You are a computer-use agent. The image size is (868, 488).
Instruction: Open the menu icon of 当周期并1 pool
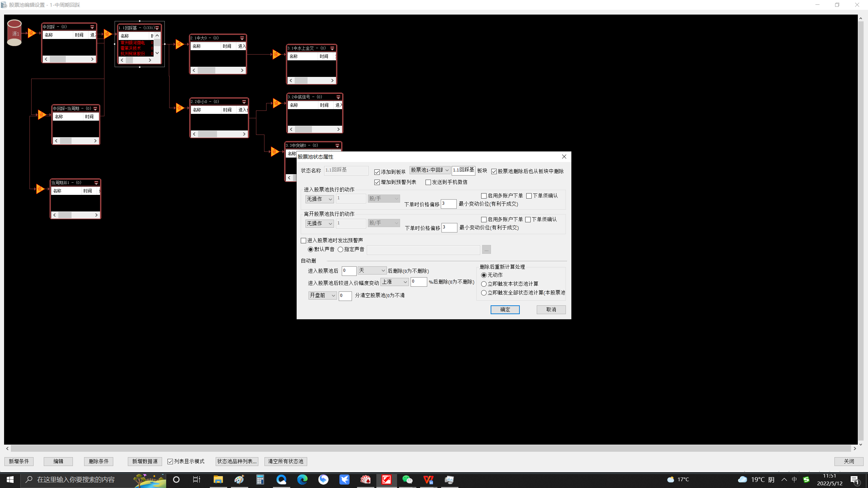(96, 183)
